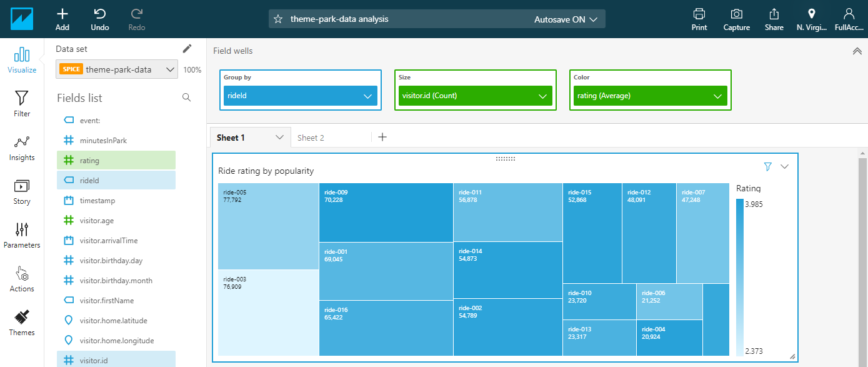Expand the theme-park-data dataset dropdown
This screenshot has height=367, width=868.
(x=117, y=69)
